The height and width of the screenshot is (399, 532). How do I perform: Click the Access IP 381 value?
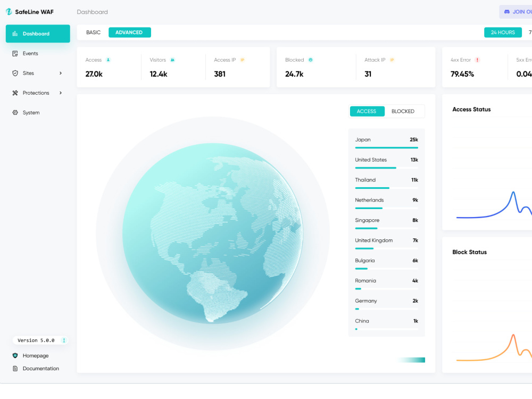pyautogui.click(x=220, y=74)
